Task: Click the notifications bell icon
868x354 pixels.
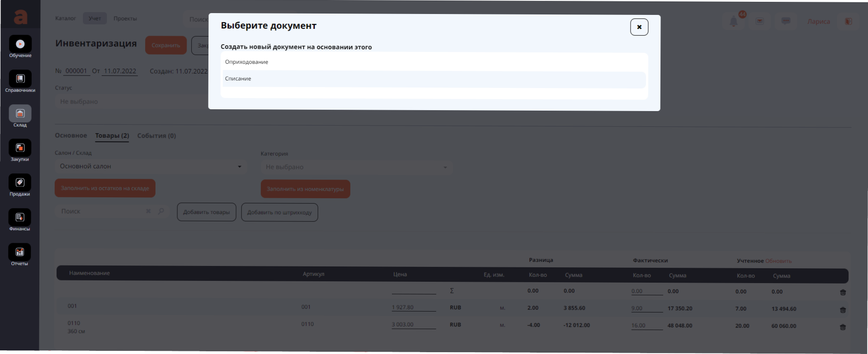Action: point(733,22)
